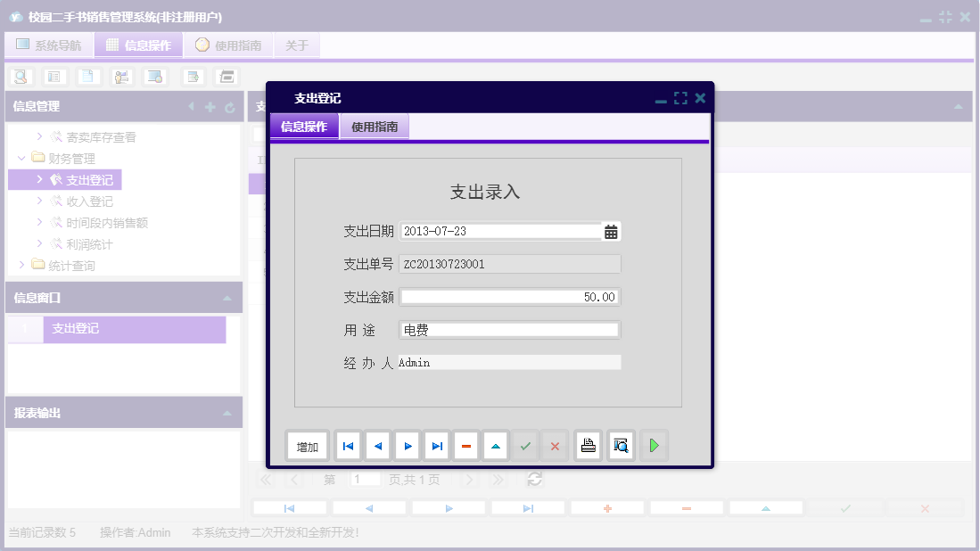
Task: Click the green run arrow icon
Action: (x=654, y=445)
